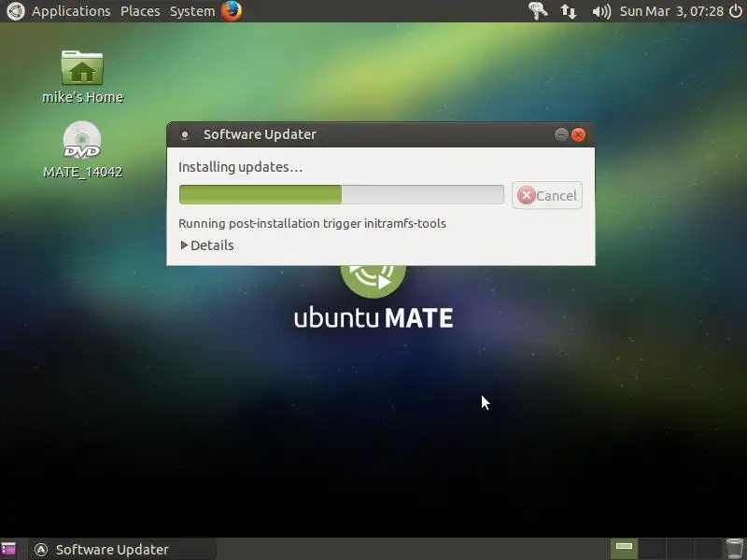Click the Ubuntu MATE logo in top panel
This screenshot has height=560, width=747.
[x=15, y=11]
